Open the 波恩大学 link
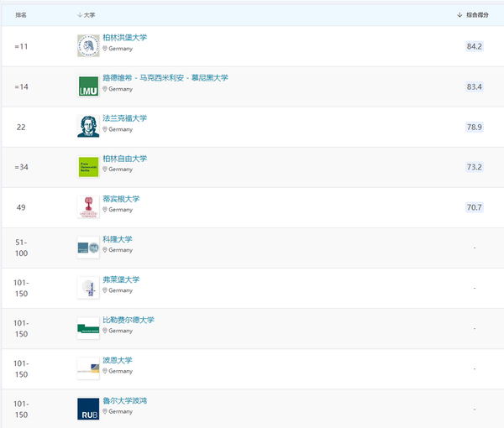 point(118,360)
